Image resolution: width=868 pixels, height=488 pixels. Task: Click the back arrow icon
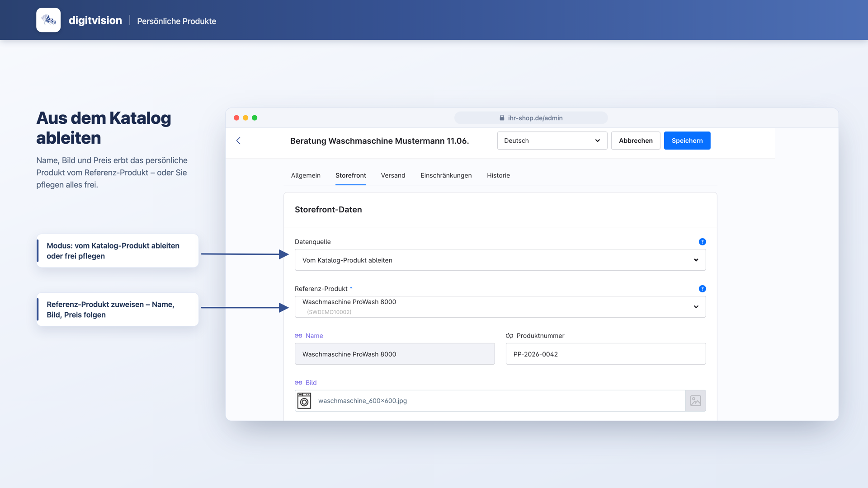coord(238,141)
